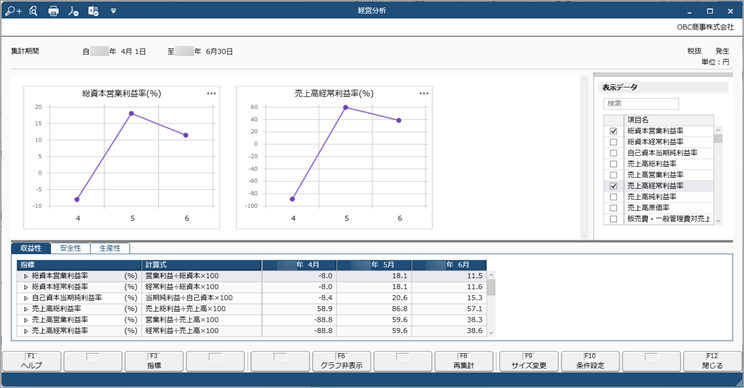
Task: Click display data list scroll-up arrow
Action: pyautogui.click(x=718, y=129)
